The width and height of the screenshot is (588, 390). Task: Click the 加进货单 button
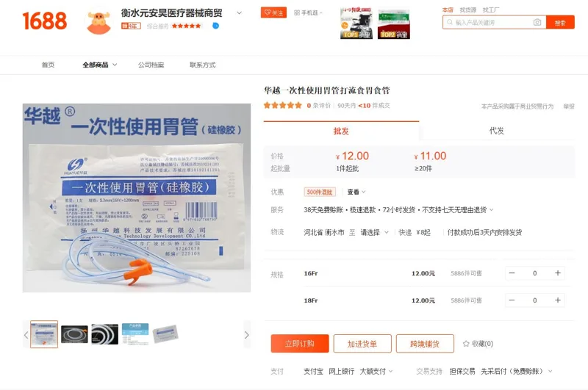click(x=362, y=344)
